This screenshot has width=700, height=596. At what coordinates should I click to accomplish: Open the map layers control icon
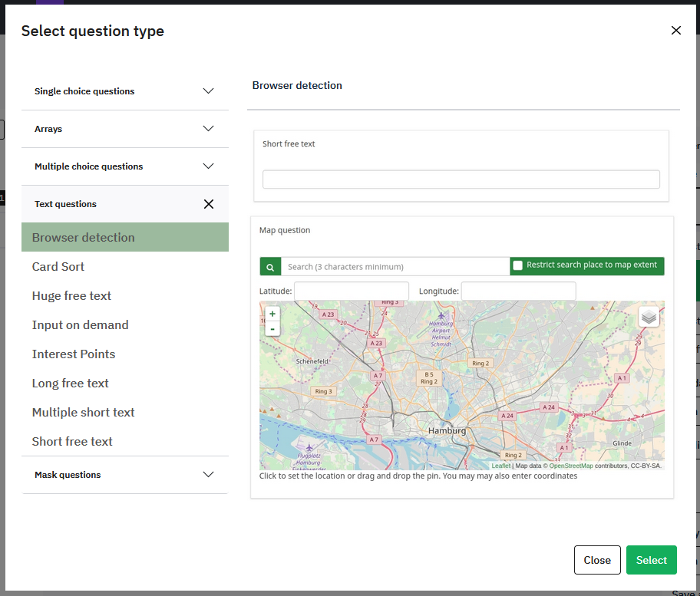(649, 317)
